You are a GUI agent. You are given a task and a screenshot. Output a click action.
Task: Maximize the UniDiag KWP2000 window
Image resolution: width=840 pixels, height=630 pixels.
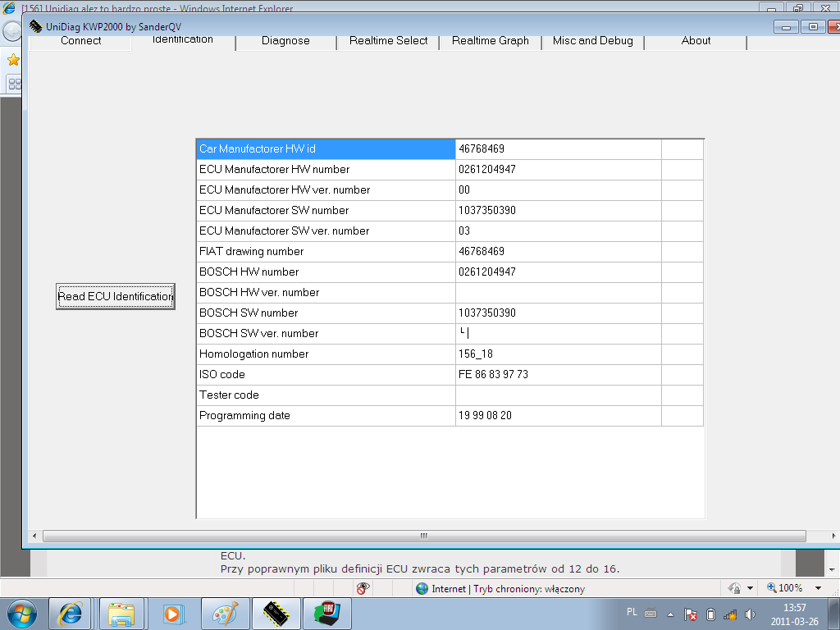click(813, 27)
